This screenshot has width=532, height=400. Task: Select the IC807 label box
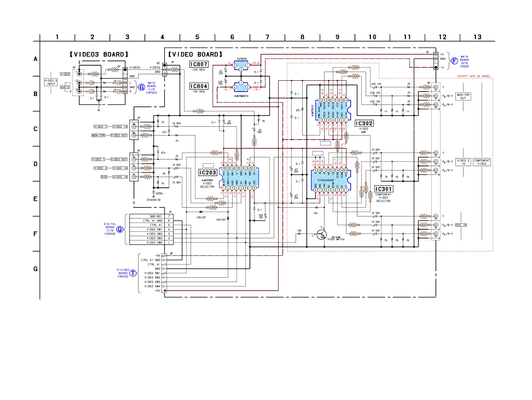pyautogui.click(x=199, y=64)
